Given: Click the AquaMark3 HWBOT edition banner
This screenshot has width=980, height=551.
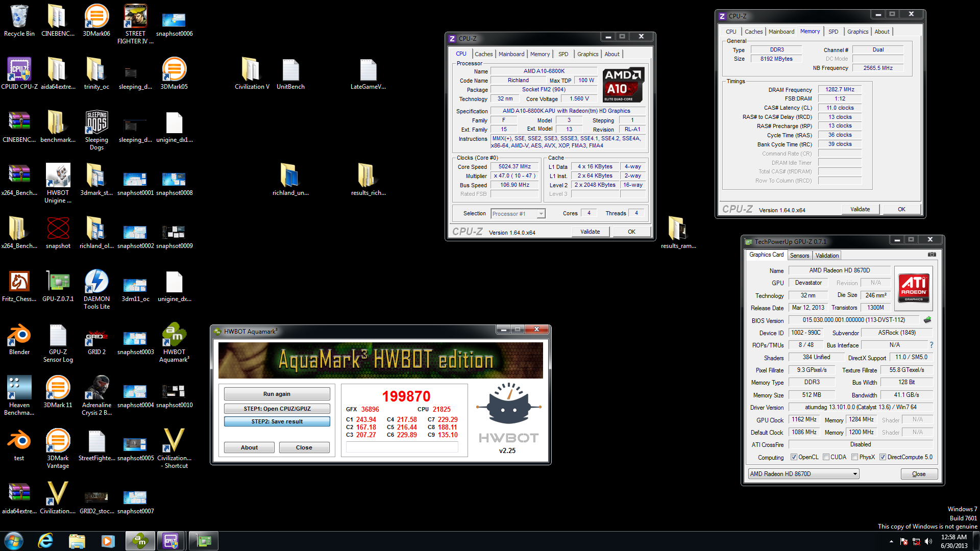Looking at the screenshot, I should pos(381,360).
